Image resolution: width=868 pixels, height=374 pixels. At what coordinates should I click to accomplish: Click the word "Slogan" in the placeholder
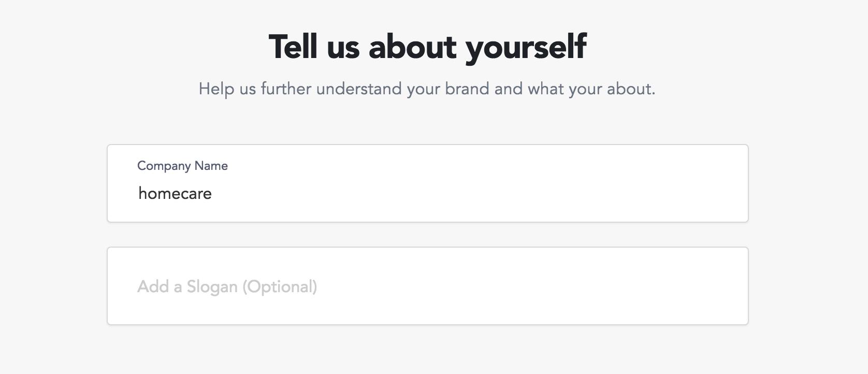click(212, 286)
